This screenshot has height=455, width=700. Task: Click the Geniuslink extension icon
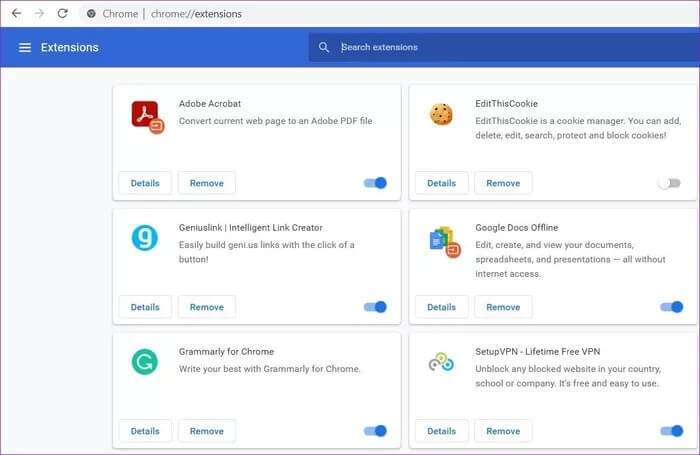pyautogui.click(x=145, y=238)
